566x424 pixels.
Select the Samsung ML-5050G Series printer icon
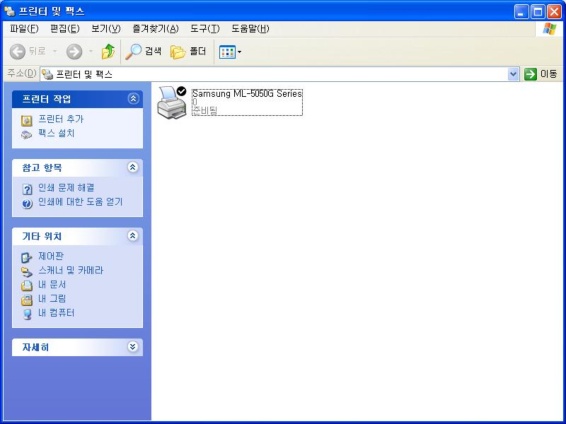171,102
